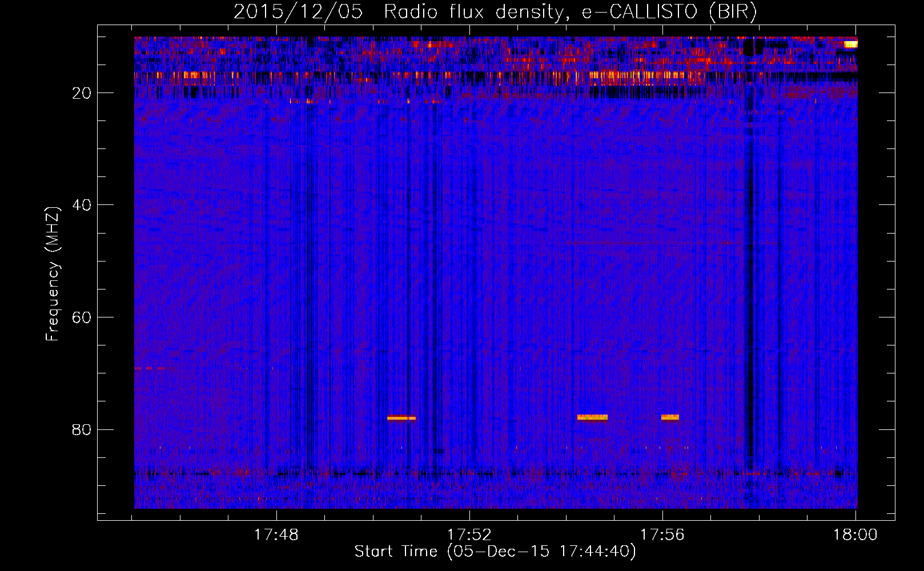Click the 17:48 time tick label
Viewport: 924px width, 571px height.
click(276, 535)
